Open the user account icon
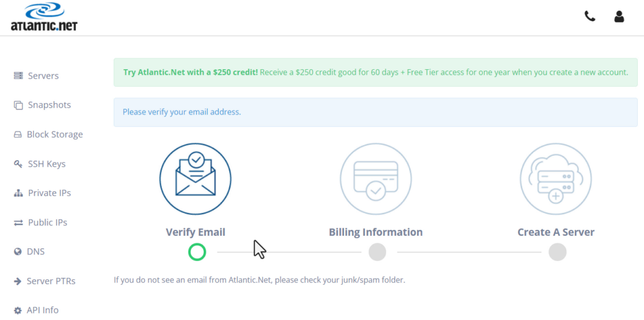644x320 pixels. pyautogui.click(x=619, y=16)
